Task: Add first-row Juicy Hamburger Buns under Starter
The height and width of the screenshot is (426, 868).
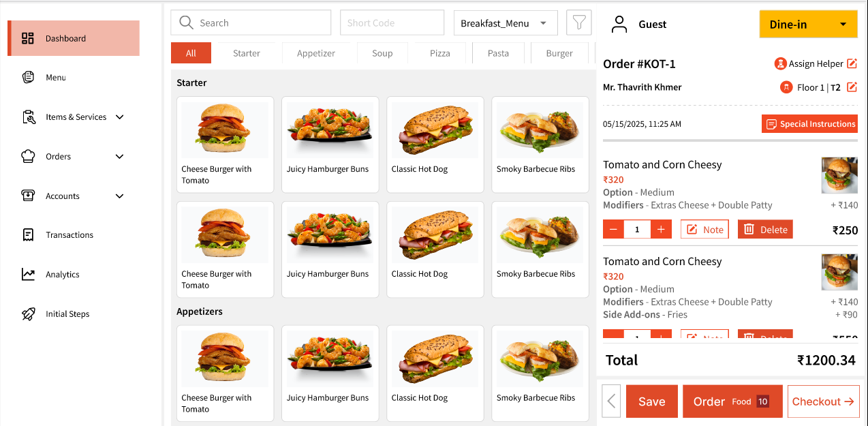Action: pos(330,144)
